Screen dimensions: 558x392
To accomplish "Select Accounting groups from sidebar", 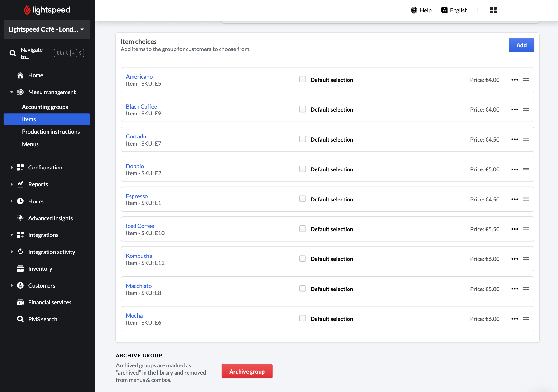I will pyautogui.click(x=45, y=107).
